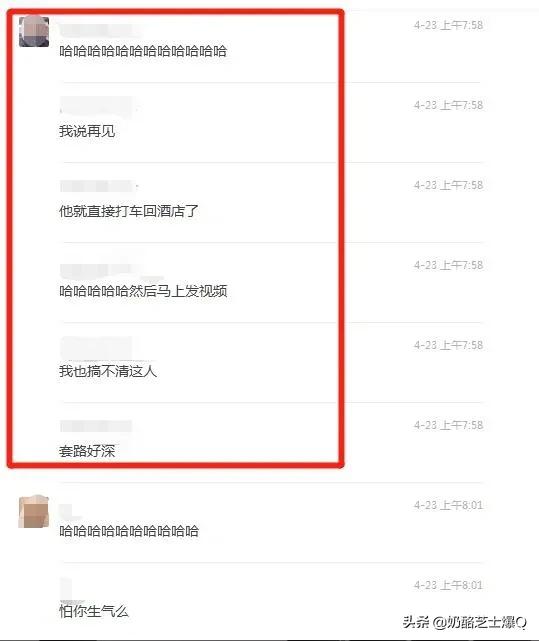Select the message 我也搞不清这人
This screenshot has height=641, width=539.
108,371
